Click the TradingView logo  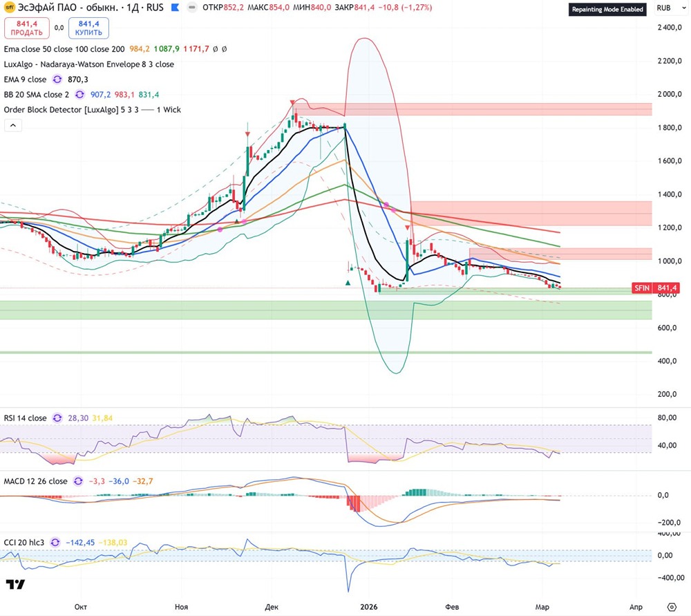[15, 584]
